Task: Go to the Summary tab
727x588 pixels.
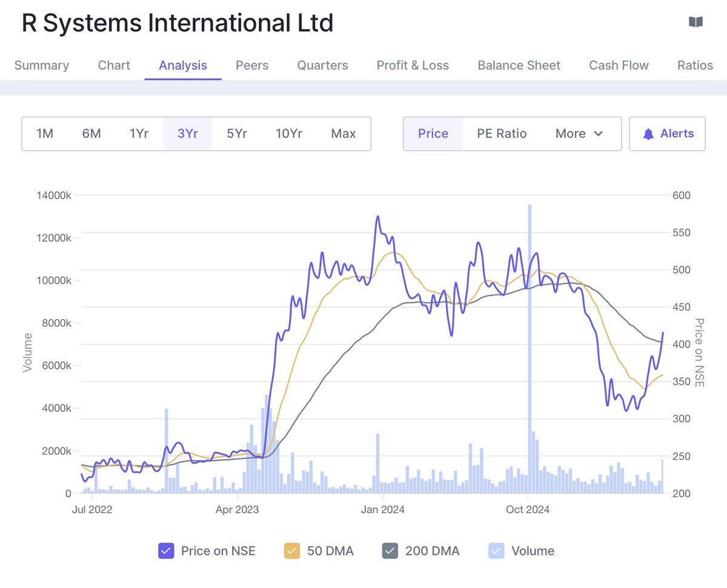Action: click(42, 65)
